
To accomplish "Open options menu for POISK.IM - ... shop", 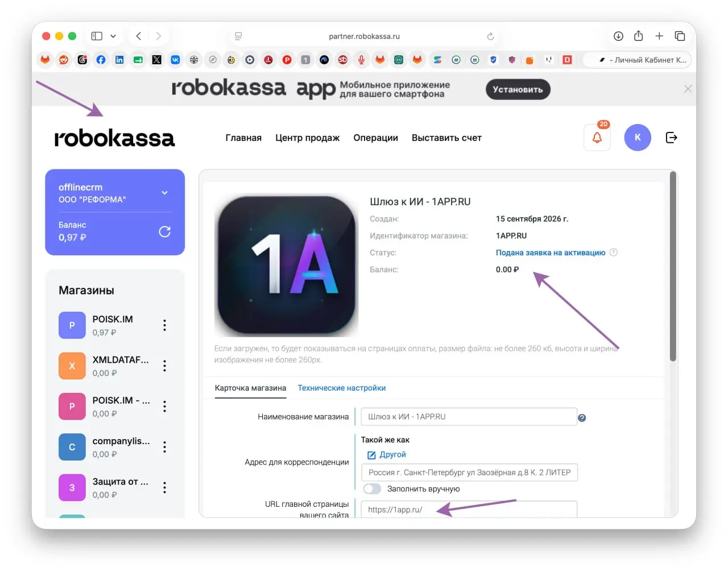I will pyautogui.click(x=164, y=406).
